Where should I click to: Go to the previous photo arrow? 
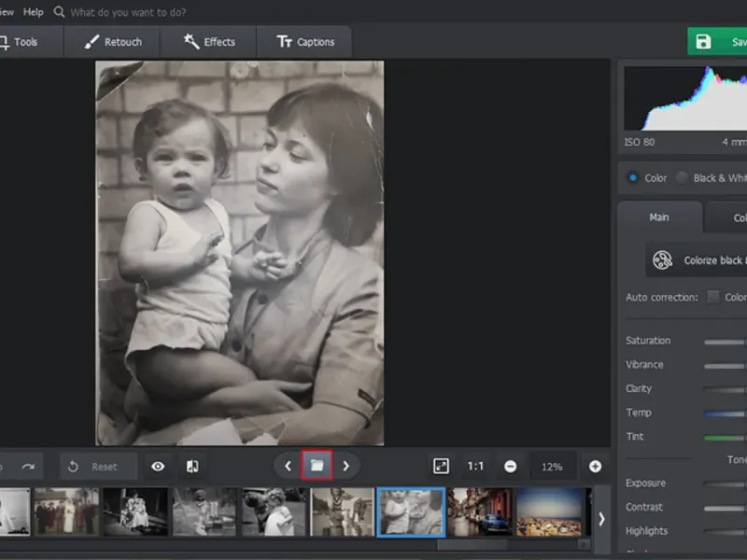click(288, 466)
